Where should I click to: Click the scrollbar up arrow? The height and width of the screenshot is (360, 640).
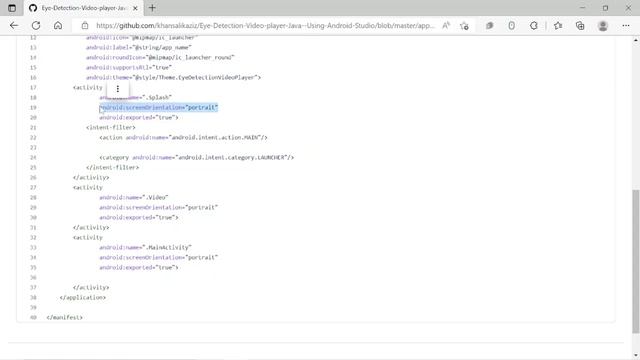click(x=636, y=40)
